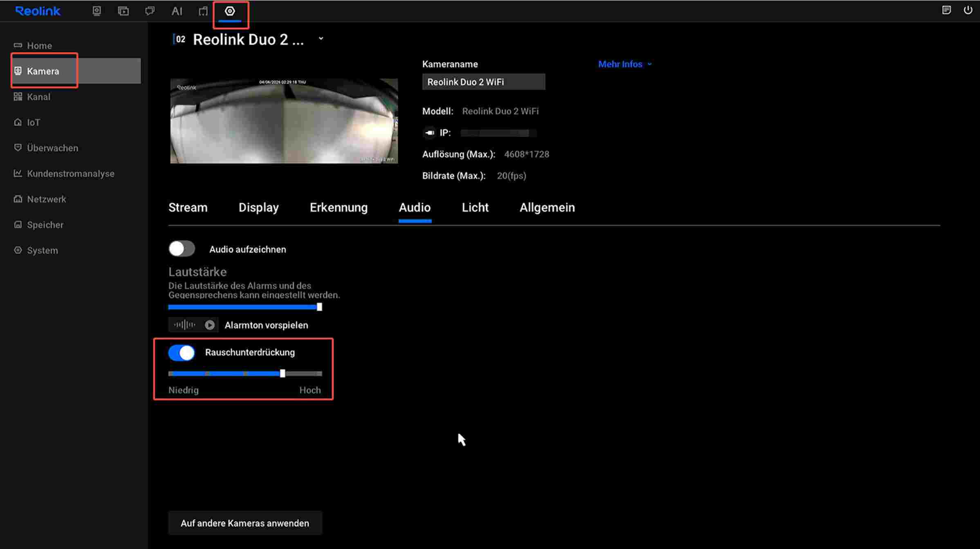Click the IP connection icon
980x549 pixels.
(429, 133)
